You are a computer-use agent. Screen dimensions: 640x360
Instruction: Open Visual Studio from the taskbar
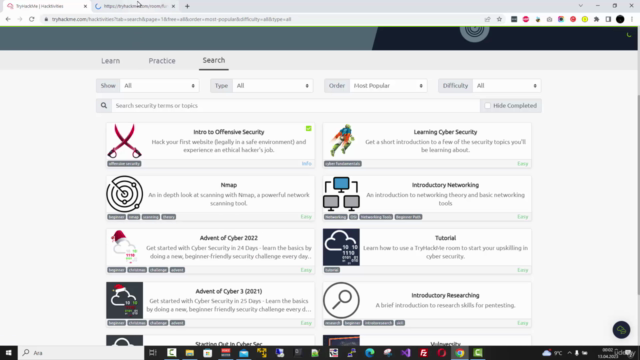click(405, 353)
